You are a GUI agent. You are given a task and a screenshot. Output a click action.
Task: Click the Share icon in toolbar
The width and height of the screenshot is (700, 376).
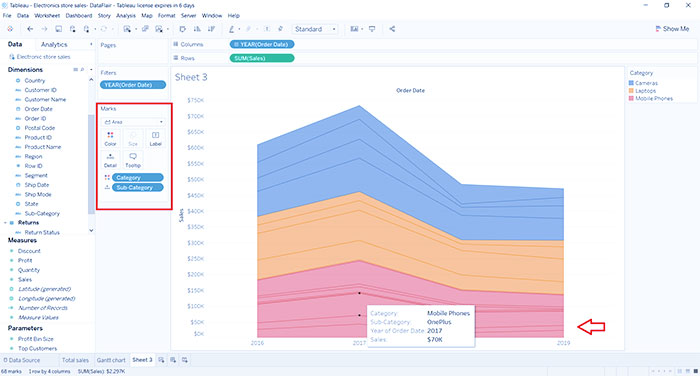pyautogui.click(x=392, y=29)
